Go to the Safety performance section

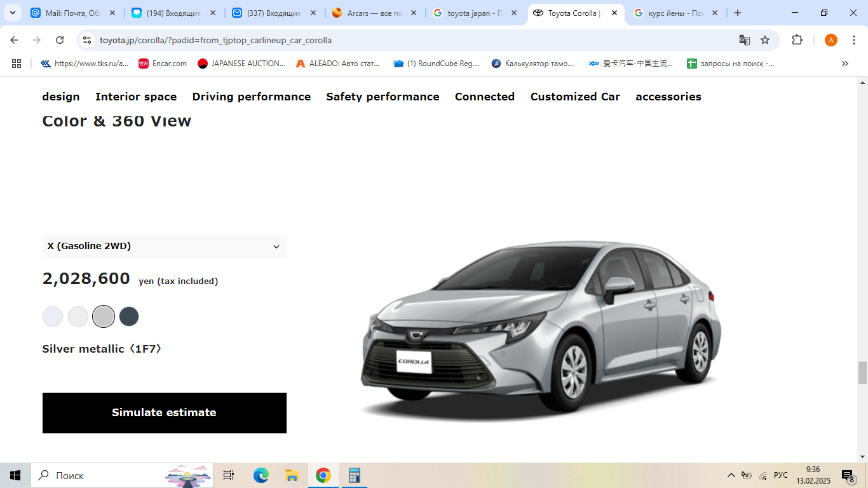pyautogui.click(x=383, y=97)
